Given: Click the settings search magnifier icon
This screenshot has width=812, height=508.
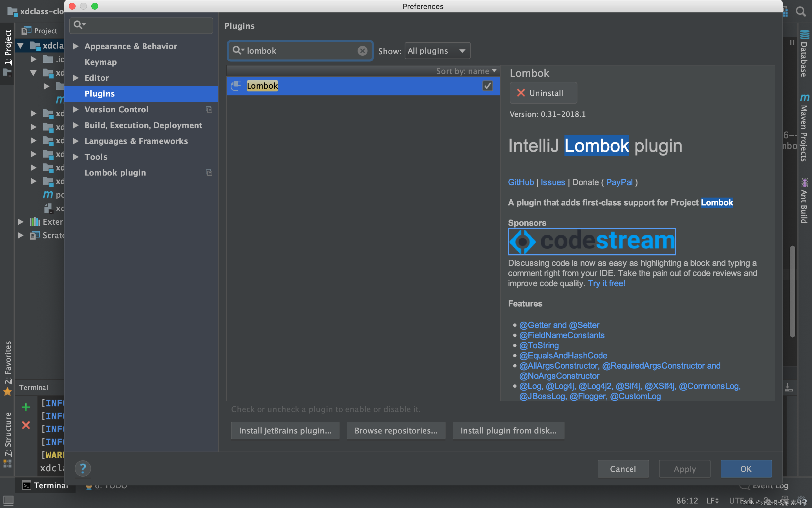Looking at the screenshot, I should click(x=80, y=25).
